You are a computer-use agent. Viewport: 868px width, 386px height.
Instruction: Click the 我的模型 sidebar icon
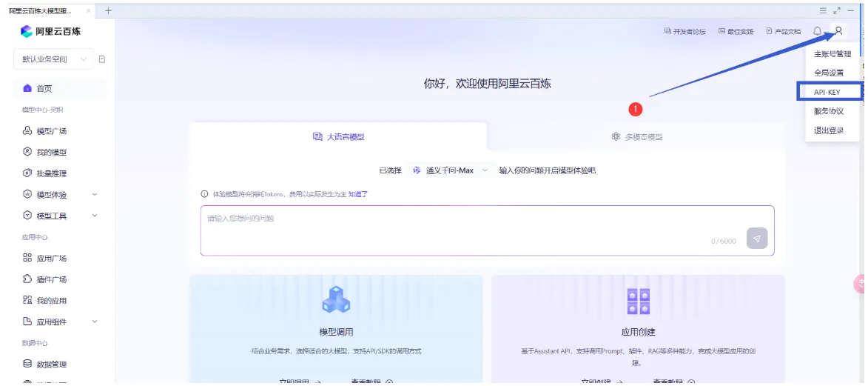point(27,152)
